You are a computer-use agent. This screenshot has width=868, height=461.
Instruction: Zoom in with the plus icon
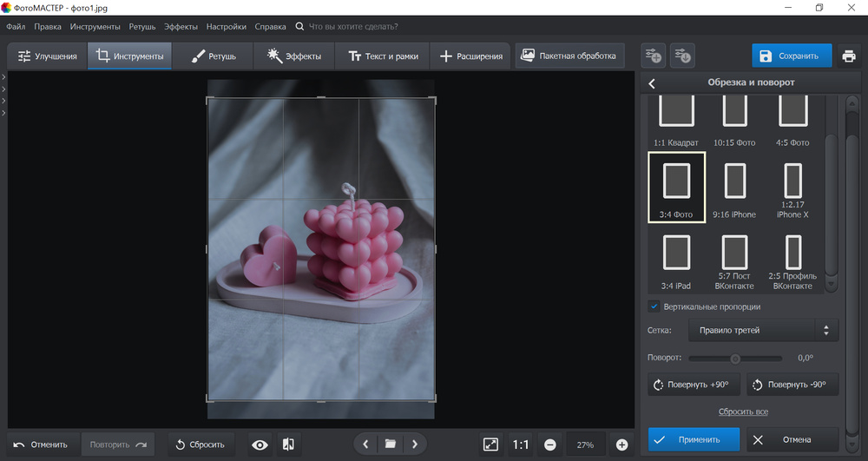tap(621, 445)
